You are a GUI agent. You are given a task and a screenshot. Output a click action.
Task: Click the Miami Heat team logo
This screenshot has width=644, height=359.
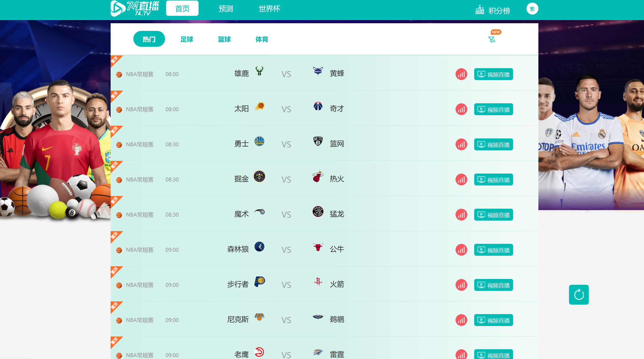[318, 176]
